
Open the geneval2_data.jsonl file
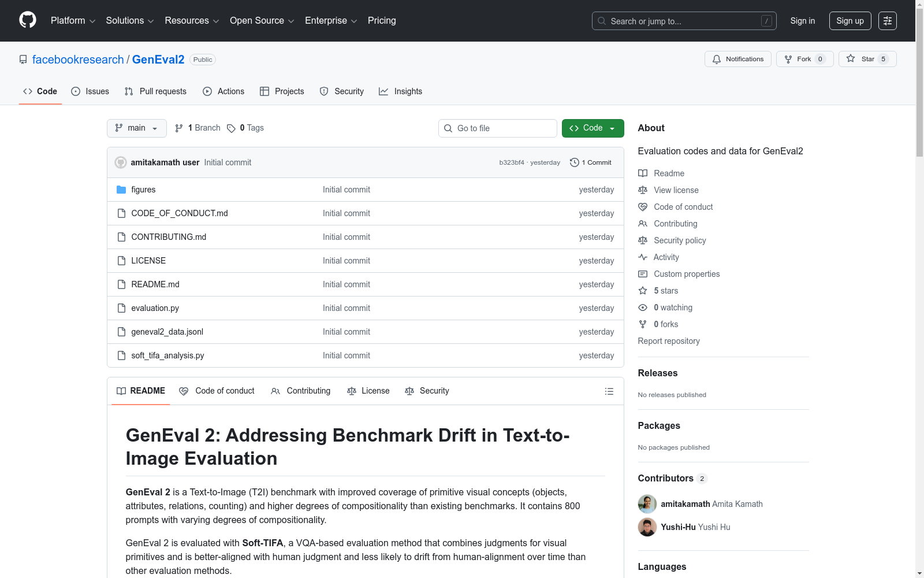point(167,332)
